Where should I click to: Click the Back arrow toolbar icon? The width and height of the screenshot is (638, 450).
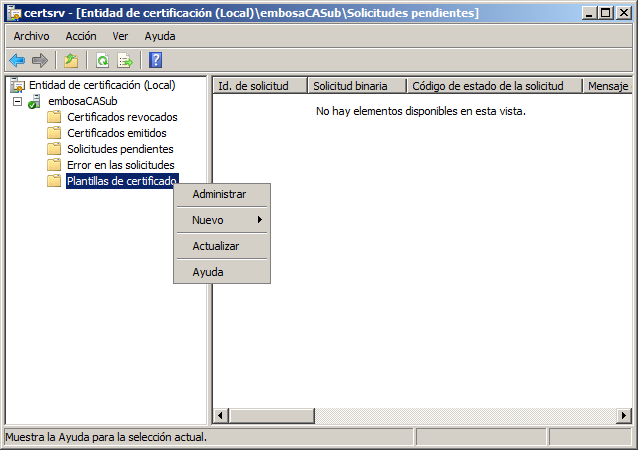pos(17,60)
